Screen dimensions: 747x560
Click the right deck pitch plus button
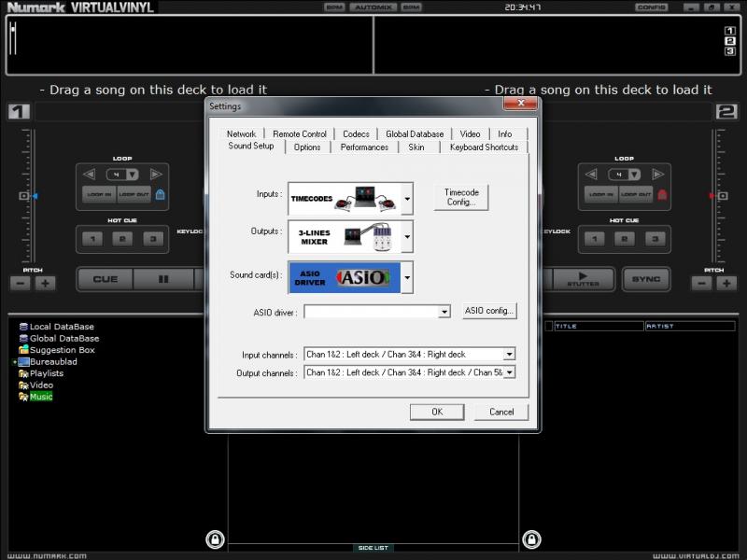click(x=726, y=284)
